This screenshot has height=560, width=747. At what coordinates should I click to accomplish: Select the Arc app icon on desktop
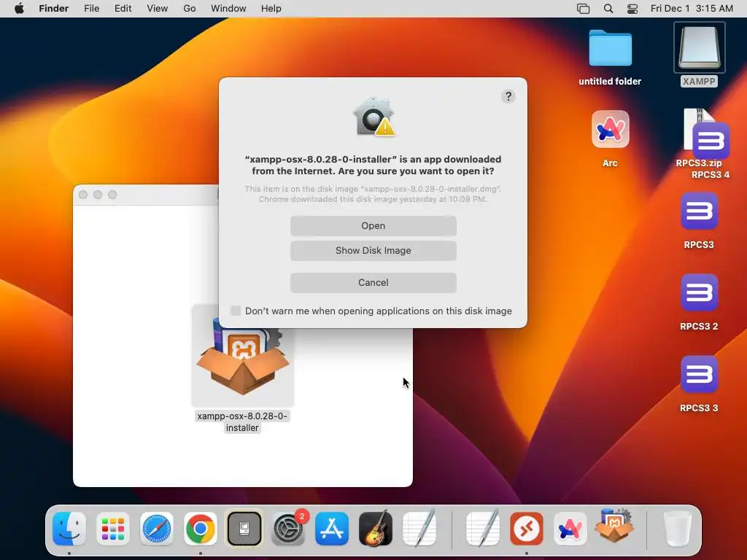coord(611,130)
